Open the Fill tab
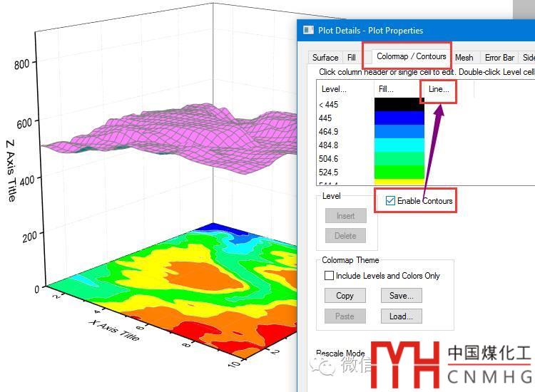The width and height of the screenshot is (535, 392). tap(352, 58)
